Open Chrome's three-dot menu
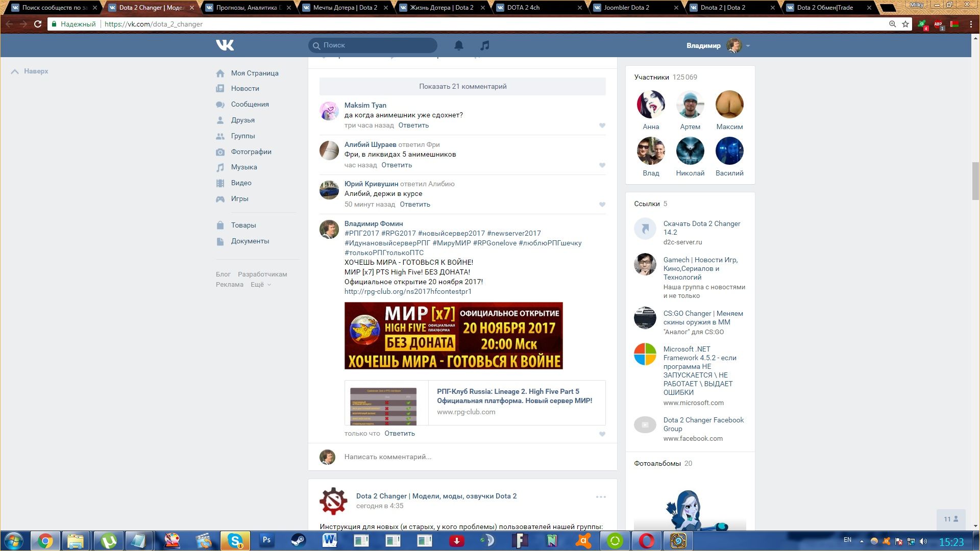The width and height of the screenshot is (980, 551). (x=971, y=24)
